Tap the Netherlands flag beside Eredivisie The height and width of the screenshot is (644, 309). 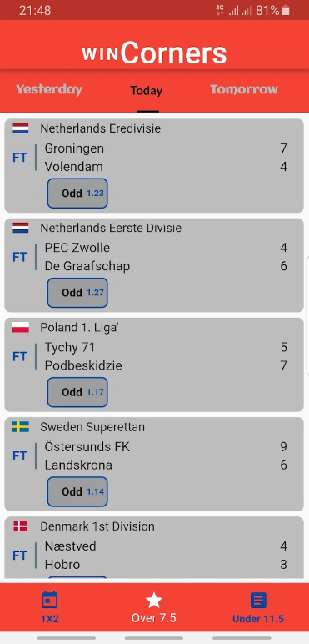21,128
